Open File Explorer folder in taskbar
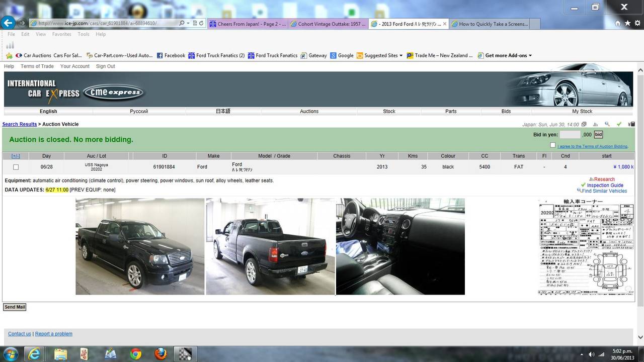This screenshot has width=644, height=362. click(x=60, y=354)
